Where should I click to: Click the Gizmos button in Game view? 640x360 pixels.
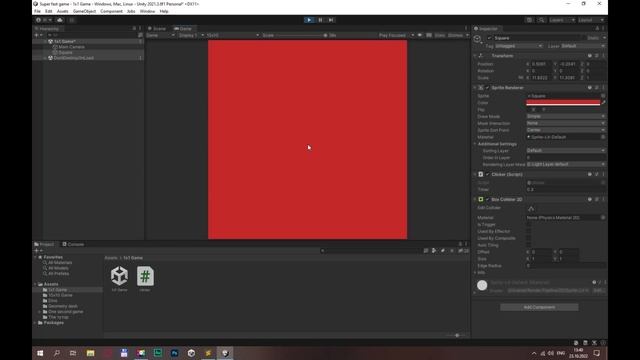[455, 35]
